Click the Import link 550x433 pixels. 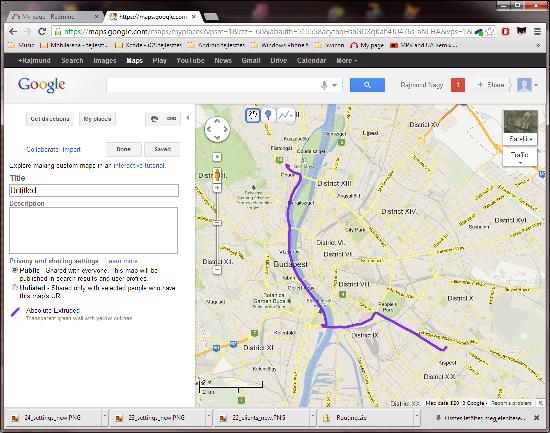point(72,149)
